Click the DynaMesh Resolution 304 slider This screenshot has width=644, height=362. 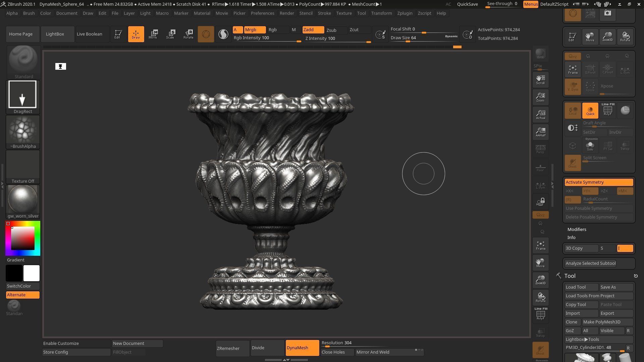355,344
